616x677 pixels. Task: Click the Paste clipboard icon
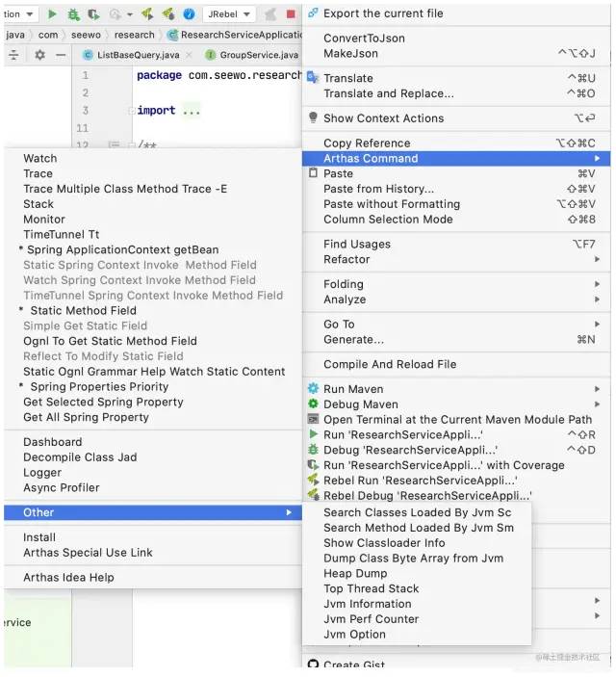pyautogui.click(x=313, y=173)
